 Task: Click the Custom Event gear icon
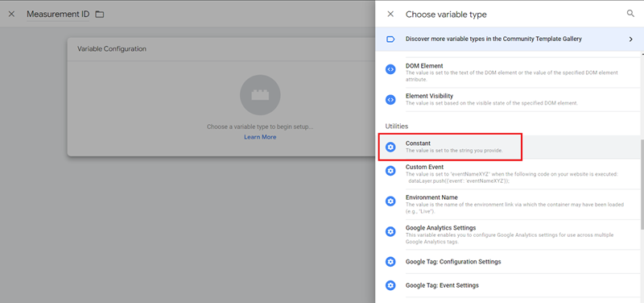coord(390,171)
